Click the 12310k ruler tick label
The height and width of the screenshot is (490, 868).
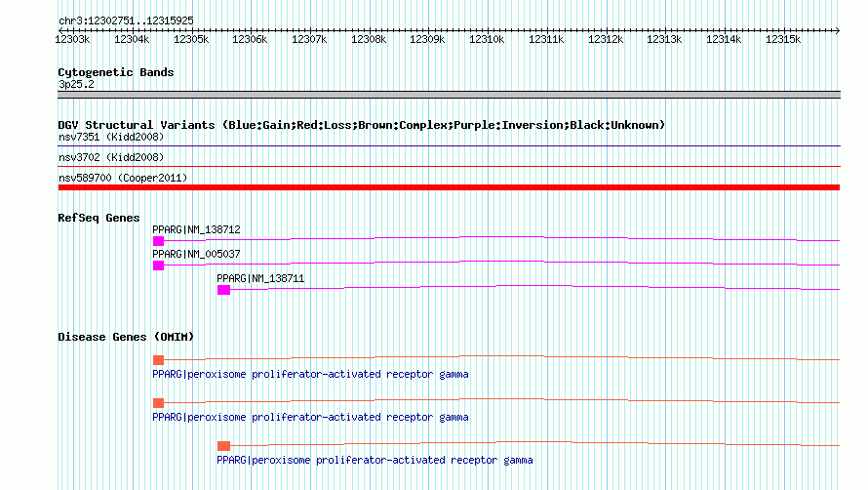point(487,39)
